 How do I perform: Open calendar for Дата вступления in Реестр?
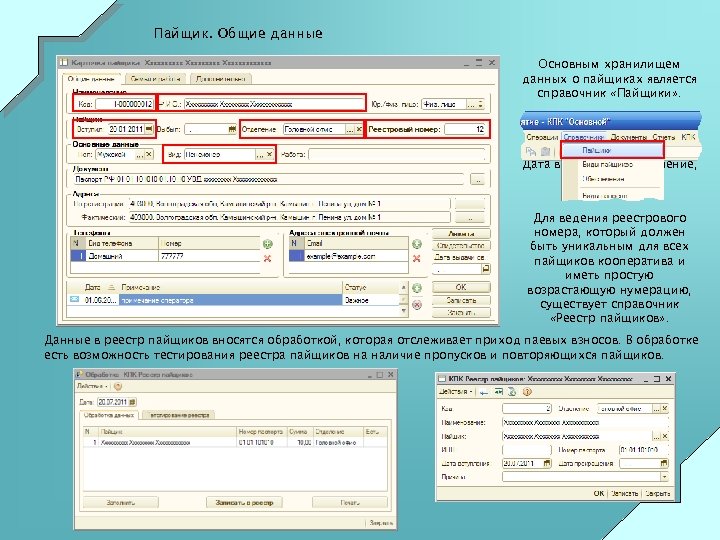pos(546,463)
